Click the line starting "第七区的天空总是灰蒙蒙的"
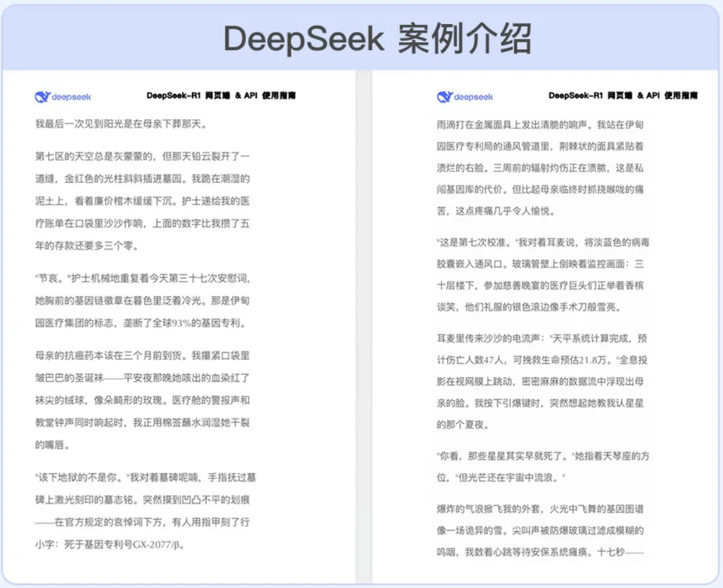 (x=143, y=156)
